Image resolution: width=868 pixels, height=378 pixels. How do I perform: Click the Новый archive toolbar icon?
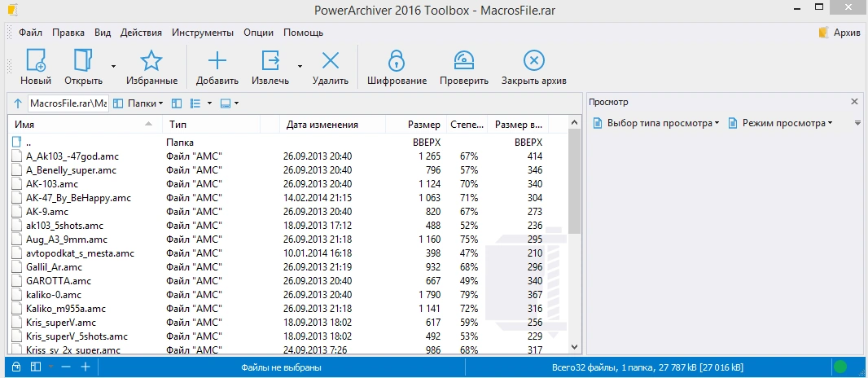(x=36, y=59)
